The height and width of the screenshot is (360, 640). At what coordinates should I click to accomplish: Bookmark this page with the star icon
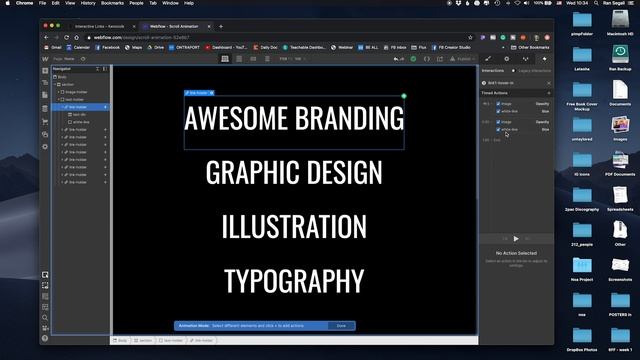(x=470, y=38)
